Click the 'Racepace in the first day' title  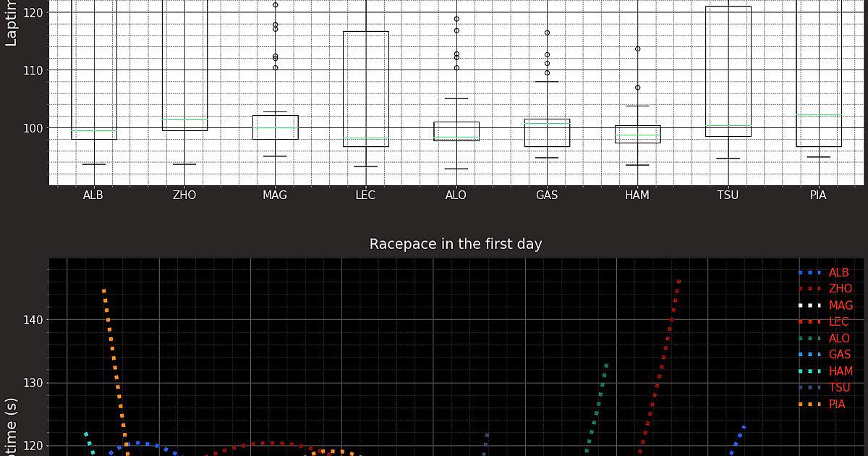456,244
